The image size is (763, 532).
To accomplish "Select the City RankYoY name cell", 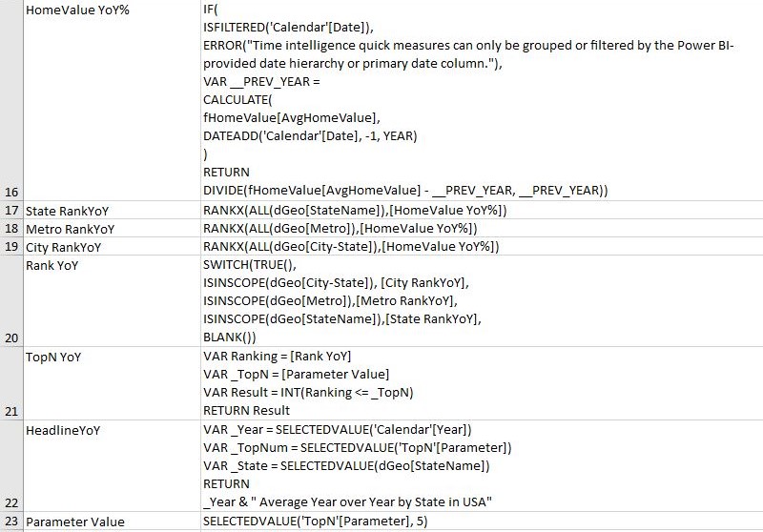I will (x=105, y=246).
